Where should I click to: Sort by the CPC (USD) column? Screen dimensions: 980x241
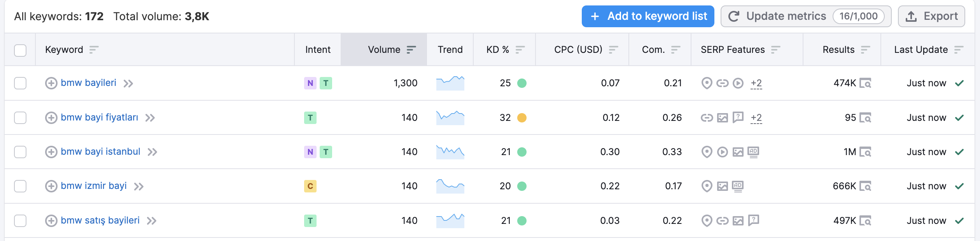coord(613,50)
